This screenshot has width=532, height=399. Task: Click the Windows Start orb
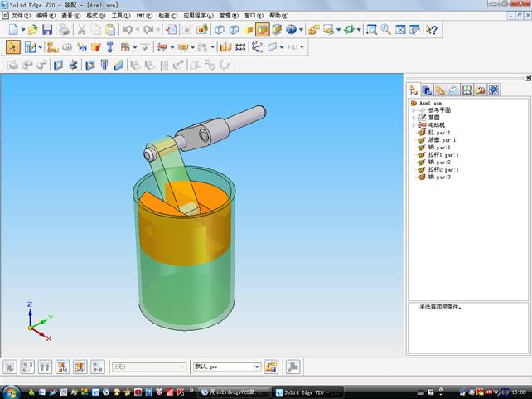pyautogui.click(x=11, y=392)
